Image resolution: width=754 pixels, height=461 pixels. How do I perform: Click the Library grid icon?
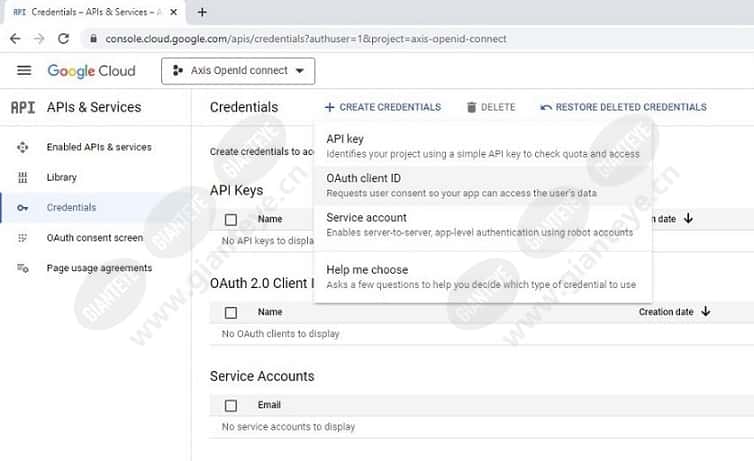[x=22, y=177]
